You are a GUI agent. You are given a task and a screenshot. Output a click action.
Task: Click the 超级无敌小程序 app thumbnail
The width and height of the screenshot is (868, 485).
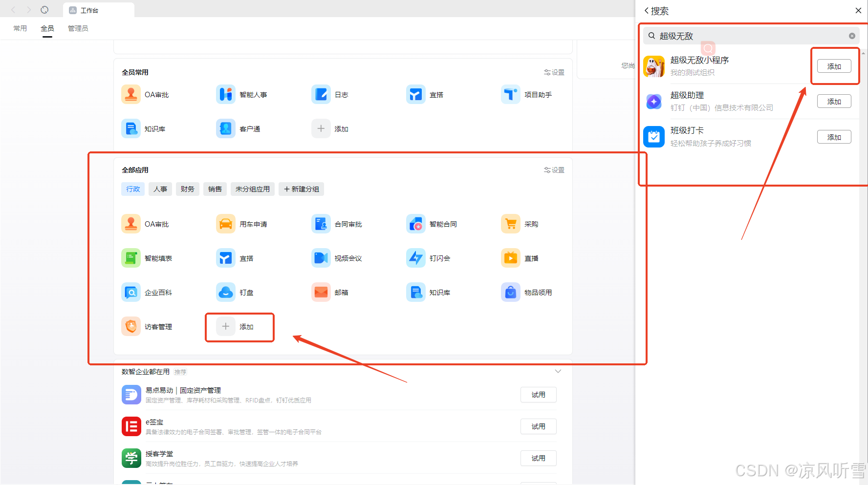click(653, 66)
